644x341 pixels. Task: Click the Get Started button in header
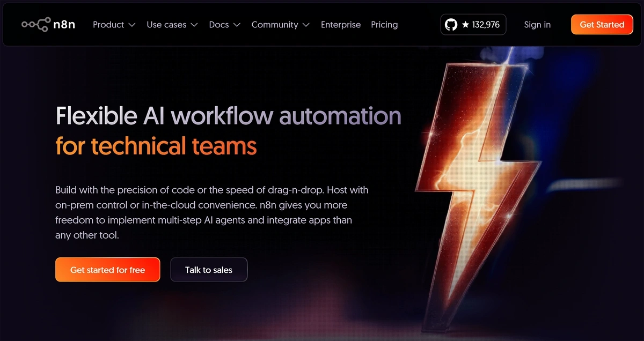pos(602,25)
